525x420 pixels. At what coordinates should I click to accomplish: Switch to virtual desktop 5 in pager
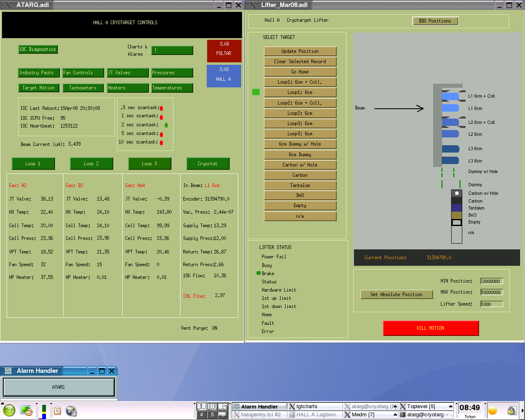click(x=212, y=415)
